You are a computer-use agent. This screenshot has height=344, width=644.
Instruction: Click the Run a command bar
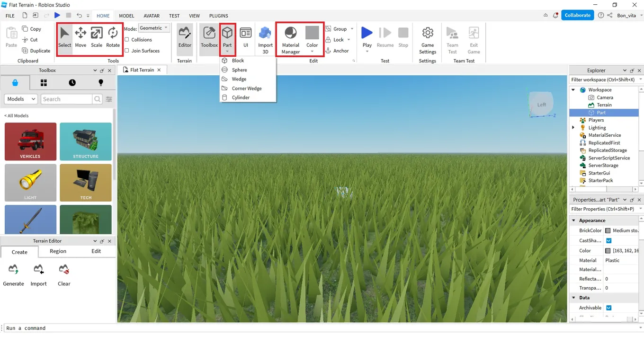[x=322, y=328]
